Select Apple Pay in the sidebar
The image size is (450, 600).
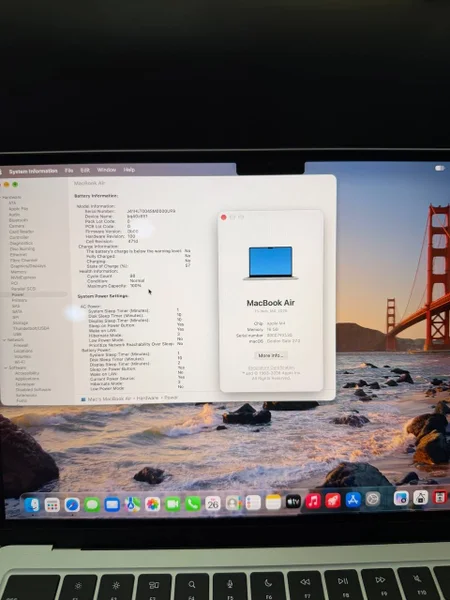coord(18,209)
